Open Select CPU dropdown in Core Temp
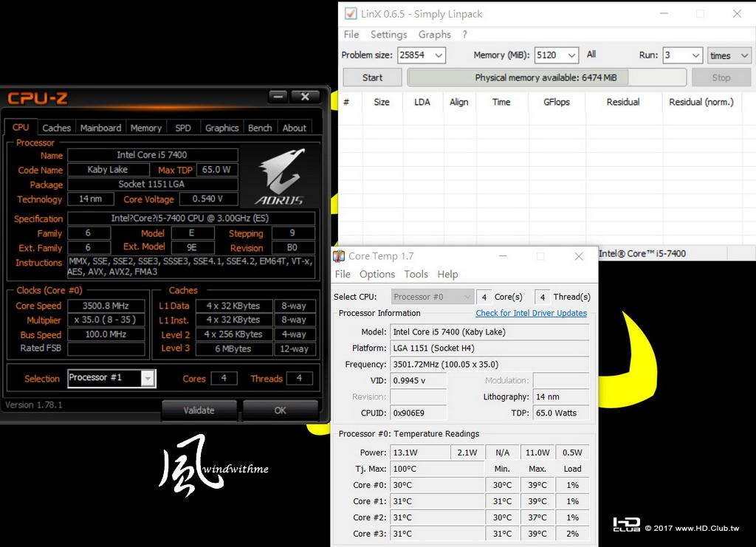Image resolution: width=756 pixels, height=547 pixels. [432, 297]
